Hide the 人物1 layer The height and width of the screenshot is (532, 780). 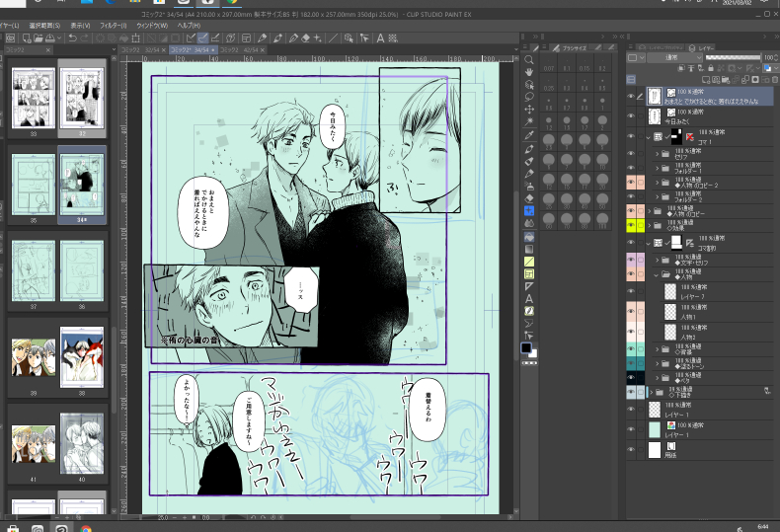(x=631, y=311)
